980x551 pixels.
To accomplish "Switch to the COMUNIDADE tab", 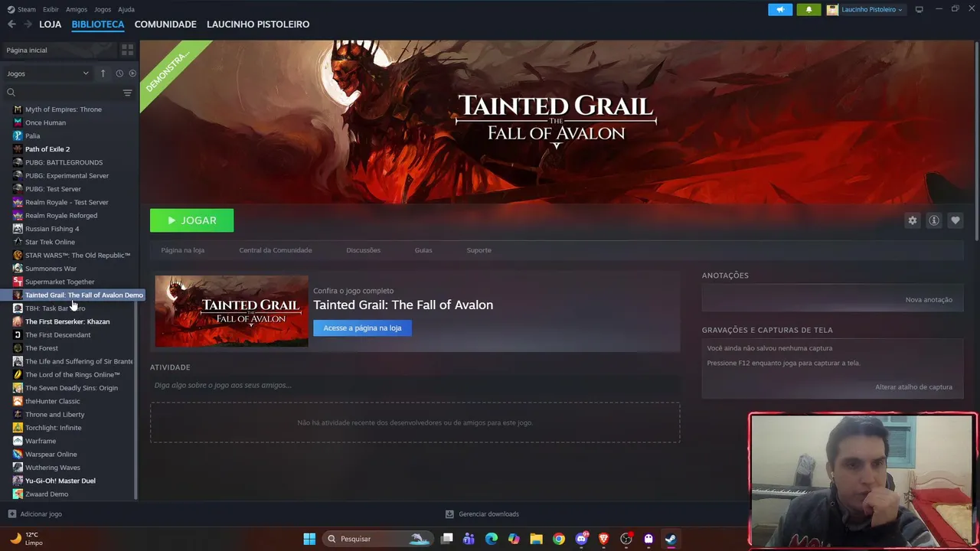I will [x=165, y=24].
